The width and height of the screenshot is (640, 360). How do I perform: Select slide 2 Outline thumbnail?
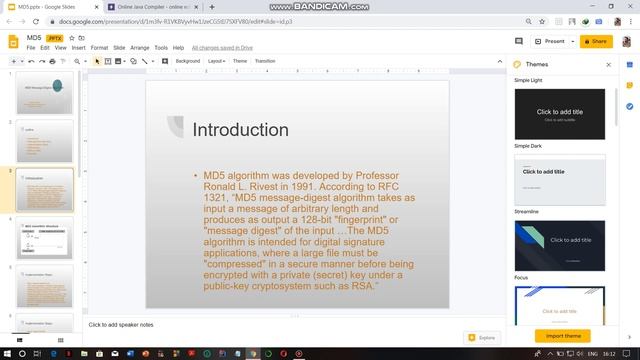point(44,141)
